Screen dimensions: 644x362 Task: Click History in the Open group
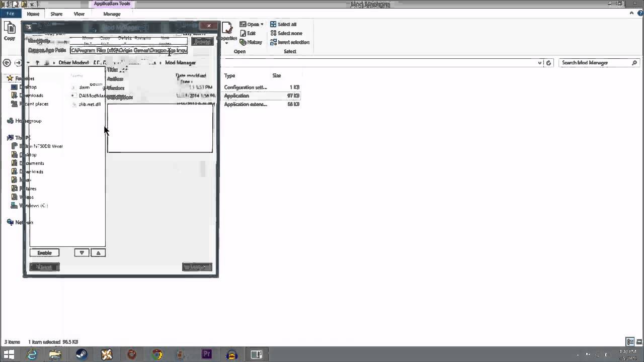click(x=251, y=42)
